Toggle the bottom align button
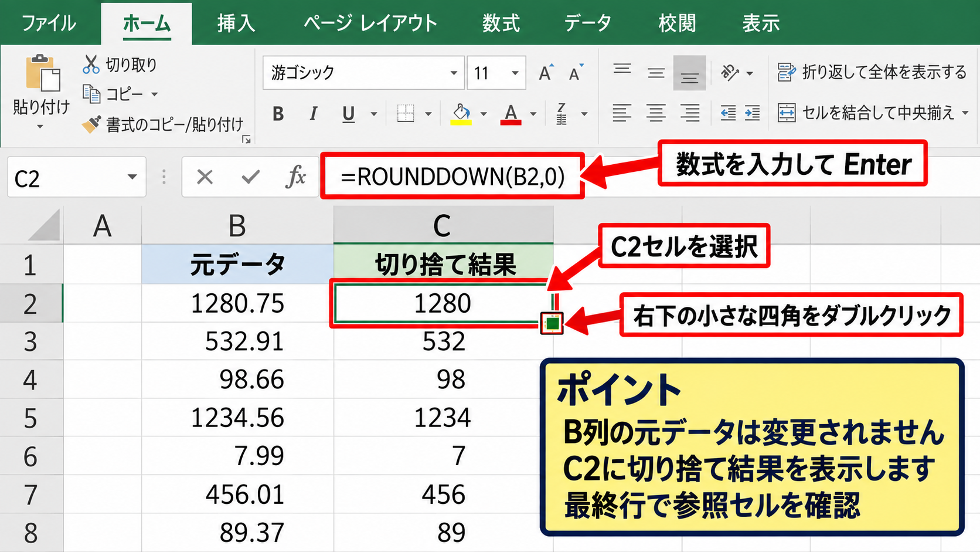980x552 pixels. pos(689,73)
